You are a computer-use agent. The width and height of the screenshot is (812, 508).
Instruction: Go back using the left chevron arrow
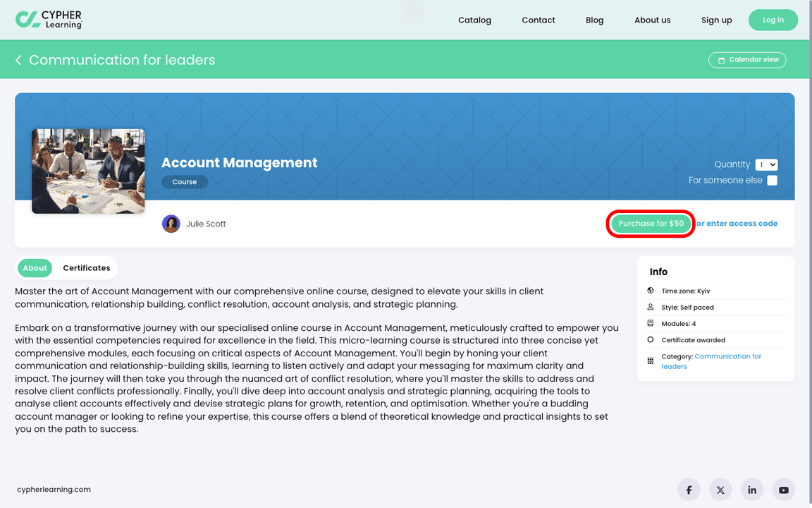click(18, 60)
